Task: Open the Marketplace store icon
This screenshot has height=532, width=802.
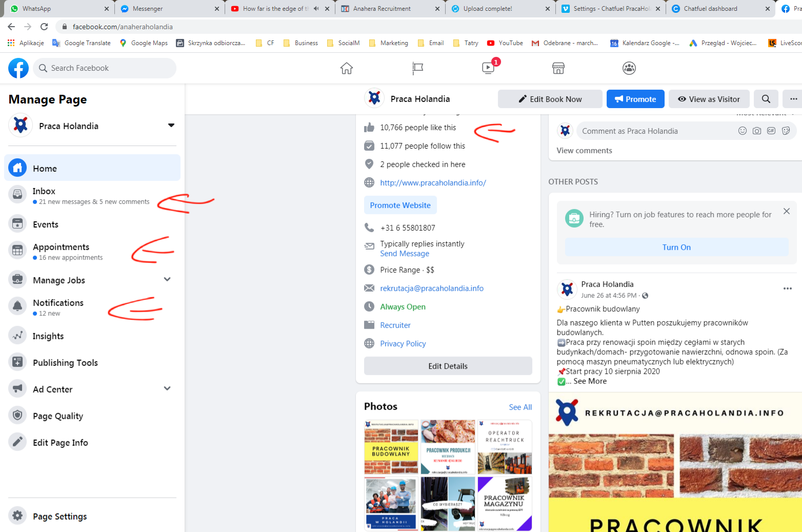Action: [x=558, y=68]
